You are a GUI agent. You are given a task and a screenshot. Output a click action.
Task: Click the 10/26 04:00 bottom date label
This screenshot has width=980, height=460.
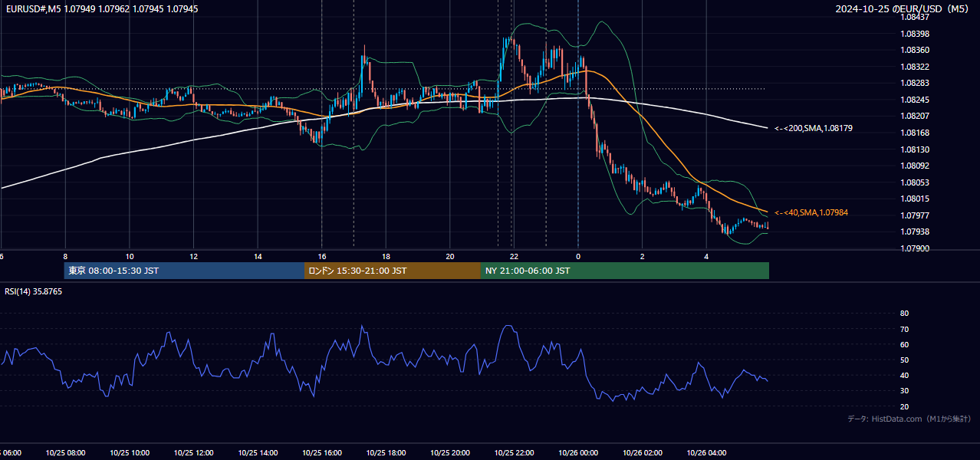[706, 453]
